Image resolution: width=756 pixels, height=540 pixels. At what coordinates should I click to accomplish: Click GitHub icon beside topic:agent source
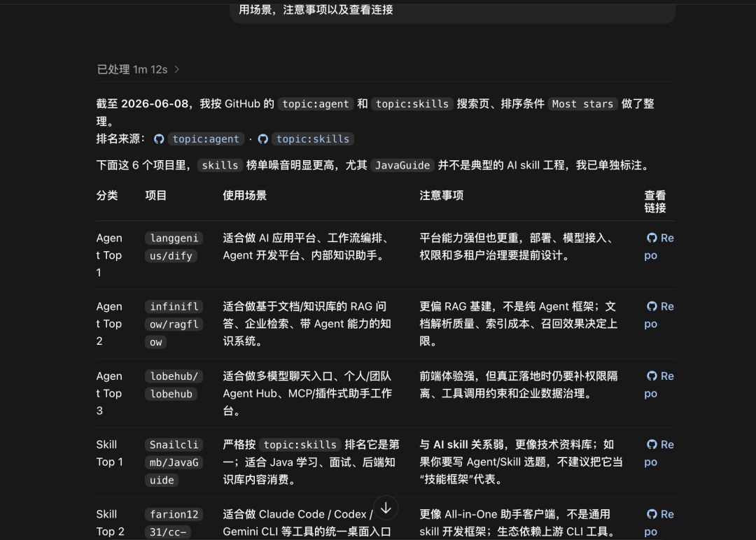(x=159, y=139)
